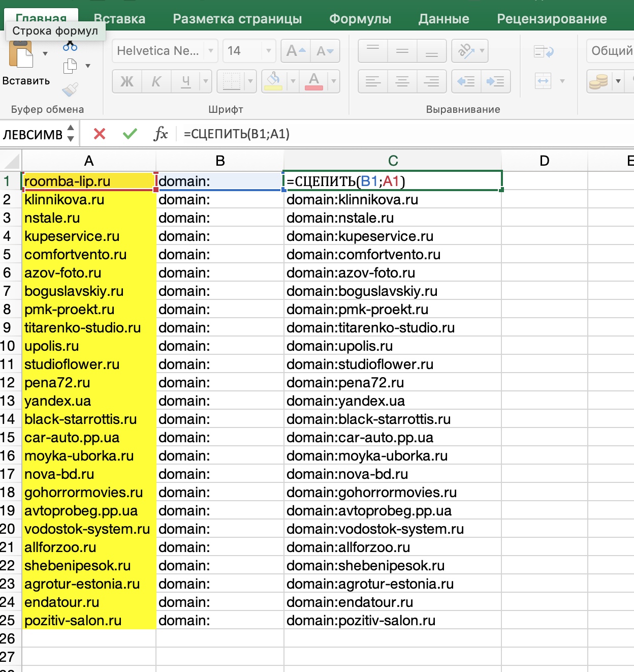The height and width of the screenshot is (672, 634).
Task: Click the Cut scissors icon
Action: click(70, 47)
